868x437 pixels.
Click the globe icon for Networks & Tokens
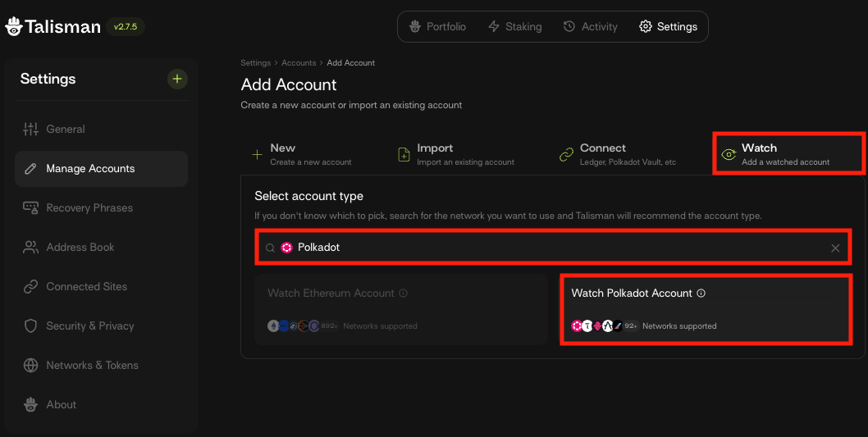pyautogui.click(x=30, y=365)
